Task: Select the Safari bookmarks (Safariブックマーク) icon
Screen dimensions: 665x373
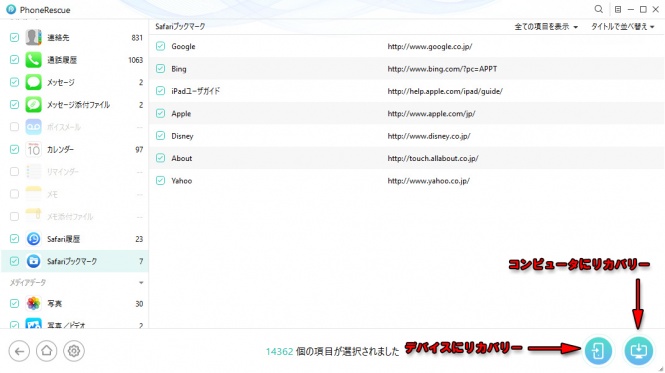Action: [34, 261]
